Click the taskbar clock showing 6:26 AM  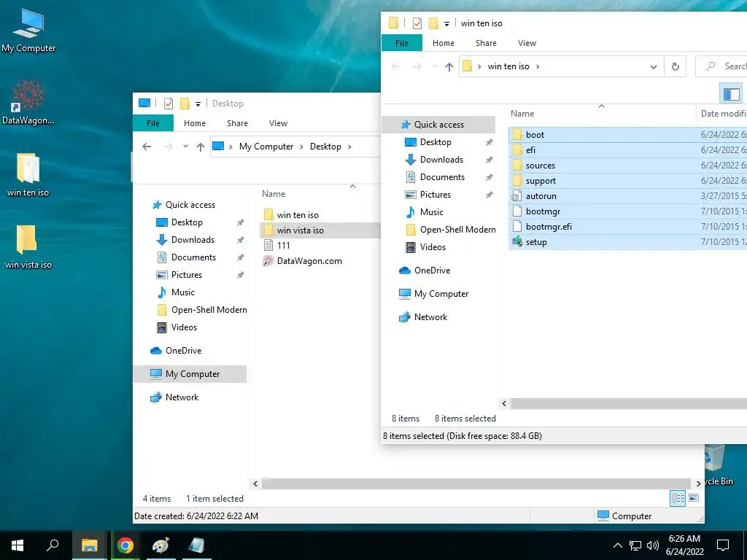pos(684,545)
